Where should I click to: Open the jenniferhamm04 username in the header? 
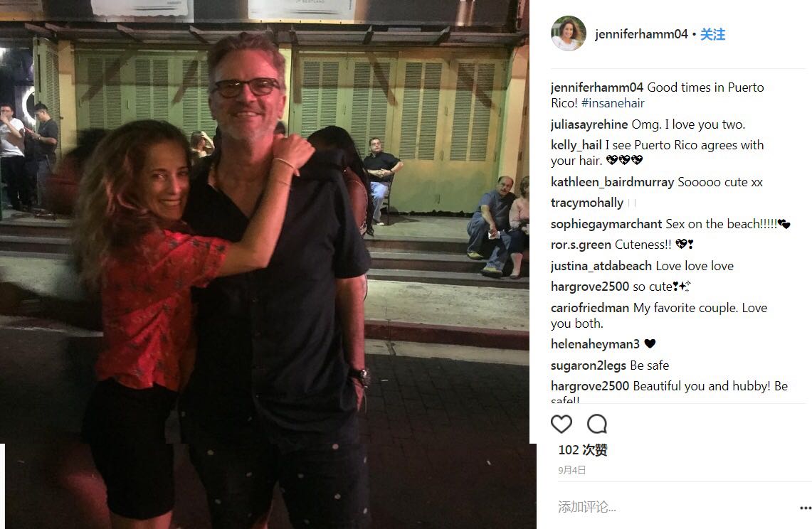coord(641,34)
